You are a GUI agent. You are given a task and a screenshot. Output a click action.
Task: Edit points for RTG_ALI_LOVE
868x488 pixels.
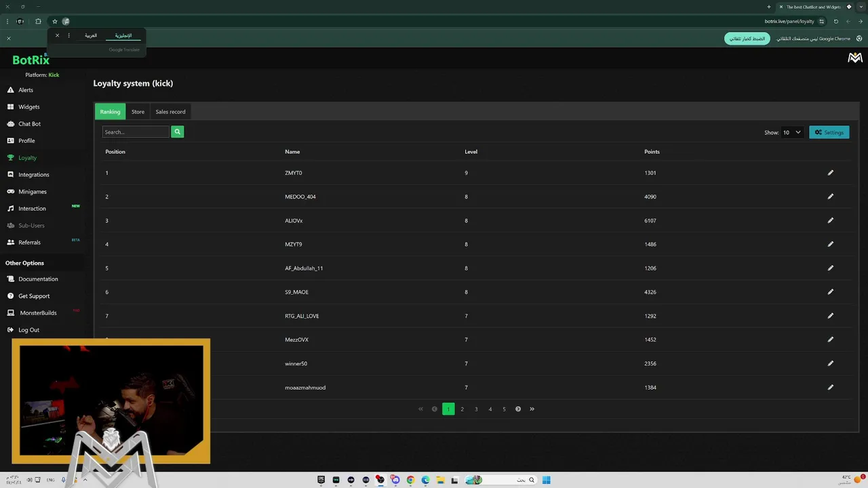click(830, 316)
